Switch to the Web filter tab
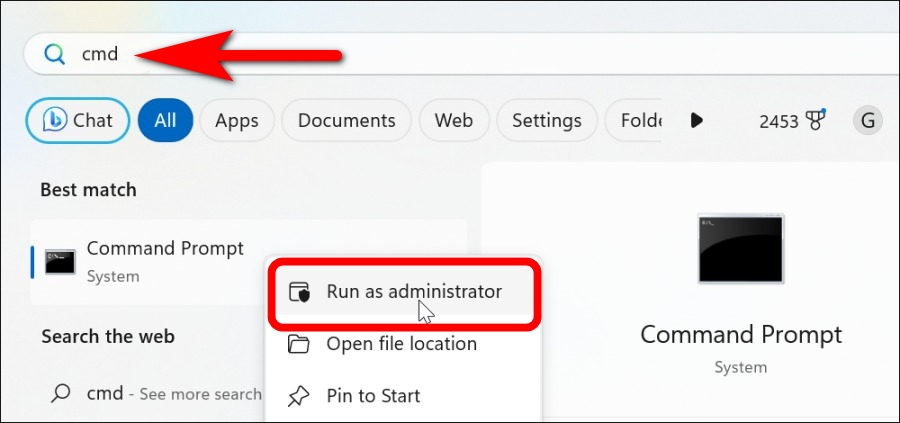The height and width of the screenshot is (423, 900). pos(453,121)
